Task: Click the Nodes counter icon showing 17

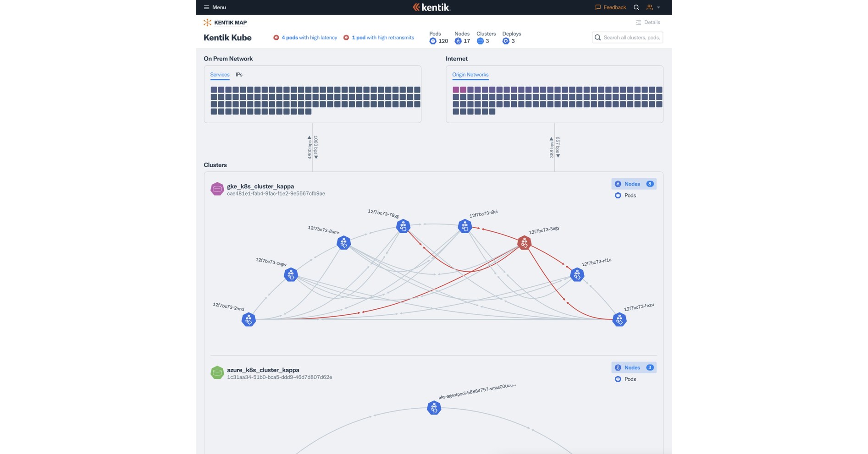Action: (x=458, y=41)
